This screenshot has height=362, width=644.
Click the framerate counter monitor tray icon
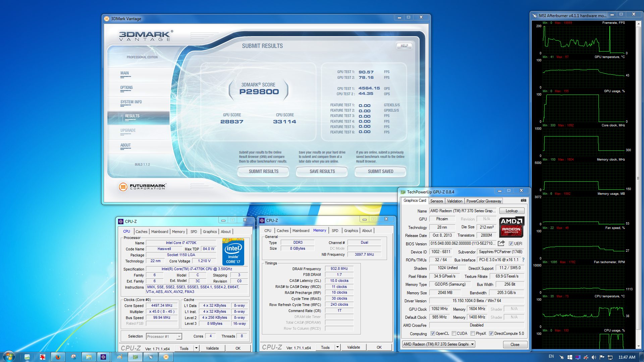click(x=578, y=357)
